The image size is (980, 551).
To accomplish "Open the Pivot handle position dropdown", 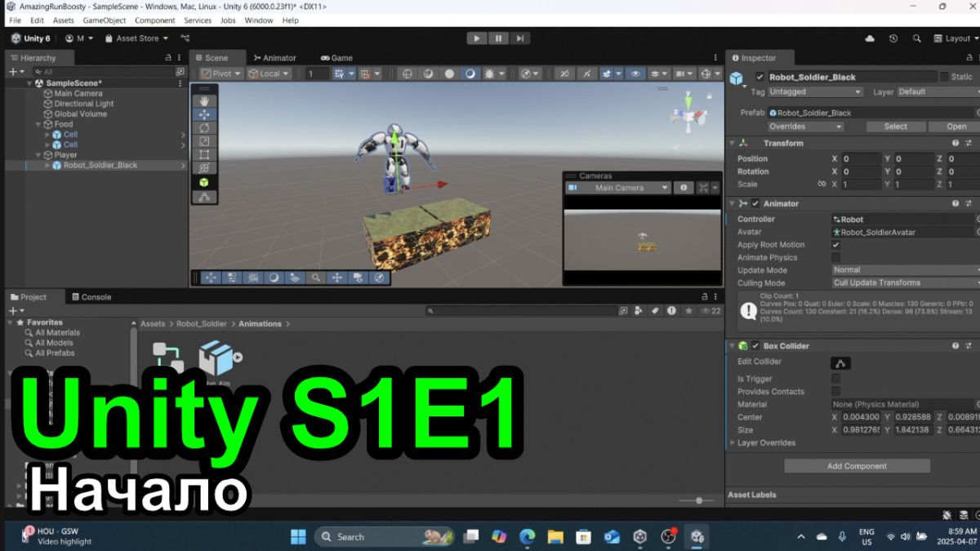I will click(x=221, y=73).
